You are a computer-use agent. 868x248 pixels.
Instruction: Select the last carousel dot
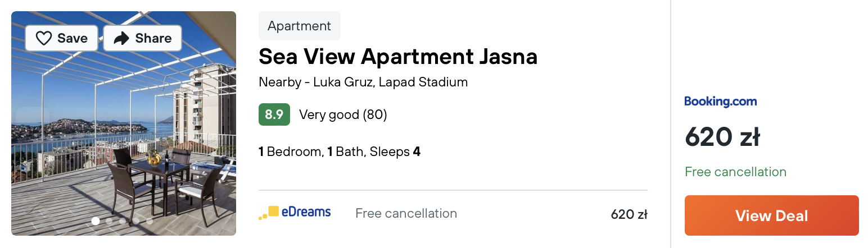tap(150, 221)
